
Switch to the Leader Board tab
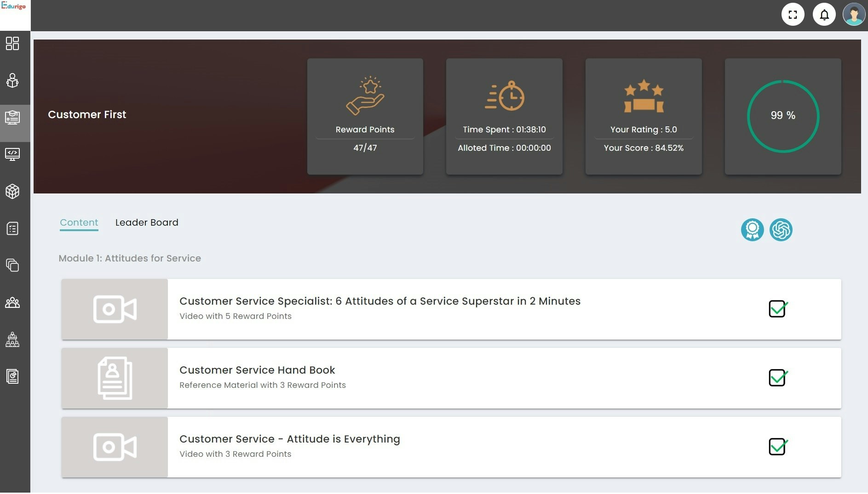point(147,222)
